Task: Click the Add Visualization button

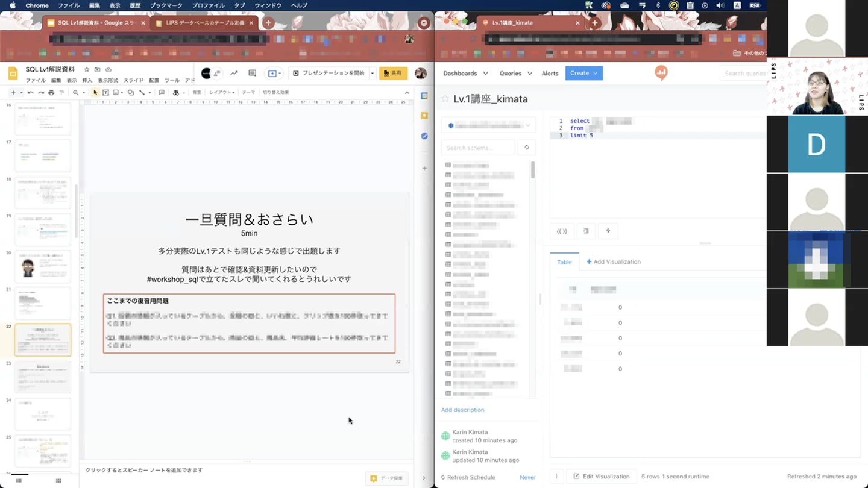Action: pyautogui.click(x=614, y=262)
